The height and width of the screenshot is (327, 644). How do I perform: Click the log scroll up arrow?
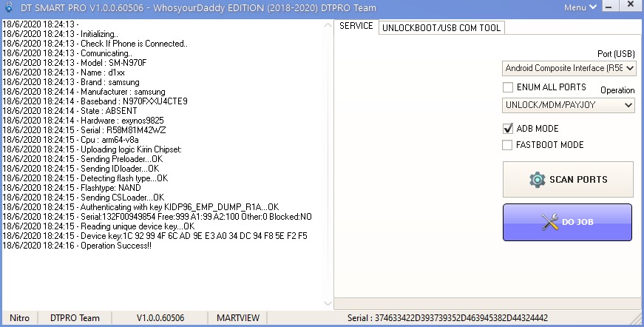point(328,25)
